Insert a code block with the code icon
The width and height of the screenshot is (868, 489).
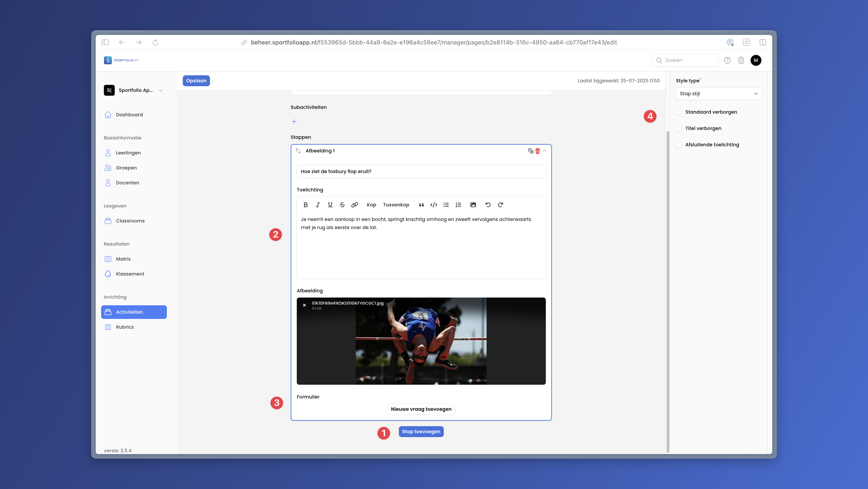click(434, 205)
